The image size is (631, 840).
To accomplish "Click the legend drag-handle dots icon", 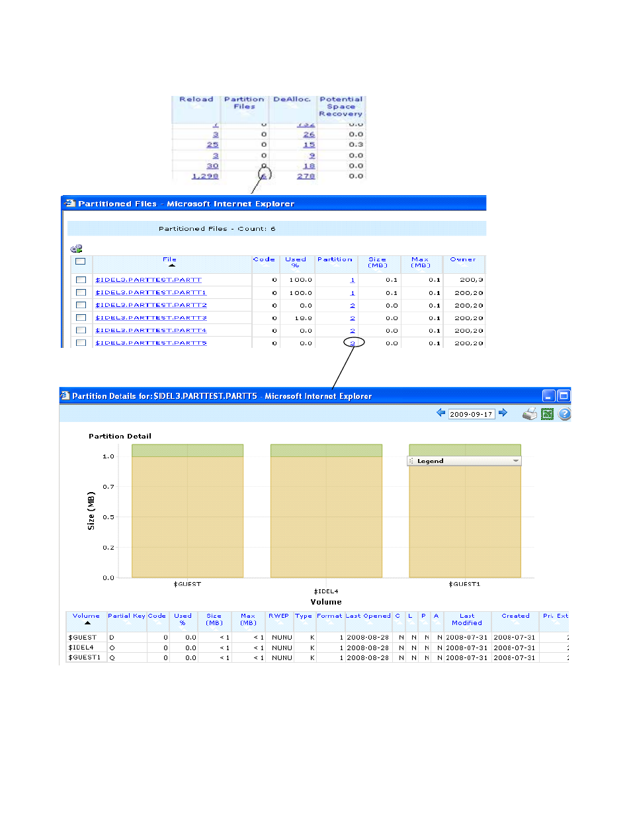I will tap(411, 461).
